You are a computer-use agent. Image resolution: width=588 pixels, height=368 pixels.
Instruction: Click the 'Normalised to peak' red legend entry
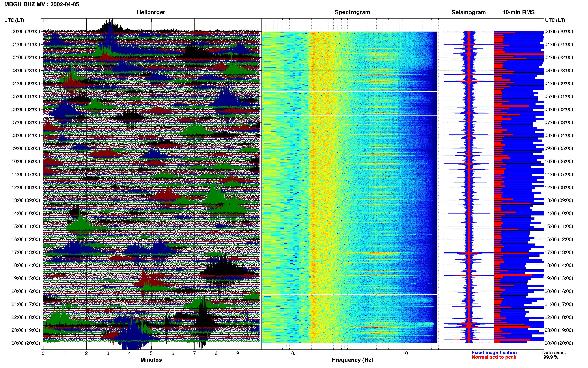[494, 357]
